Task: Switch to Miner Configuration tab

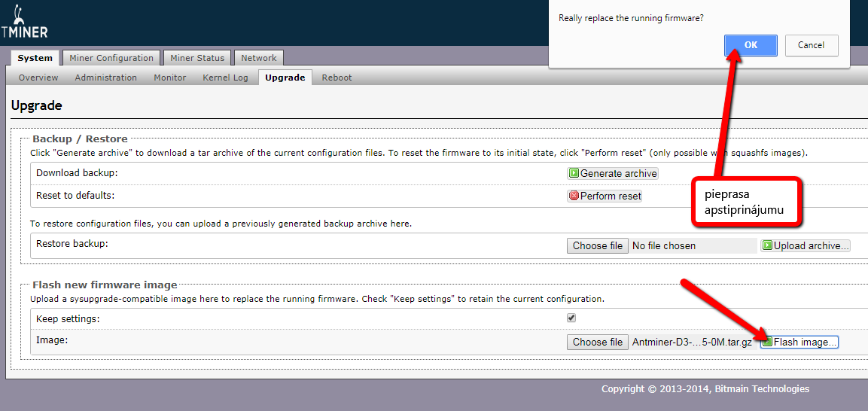Action: click(111, 58)
